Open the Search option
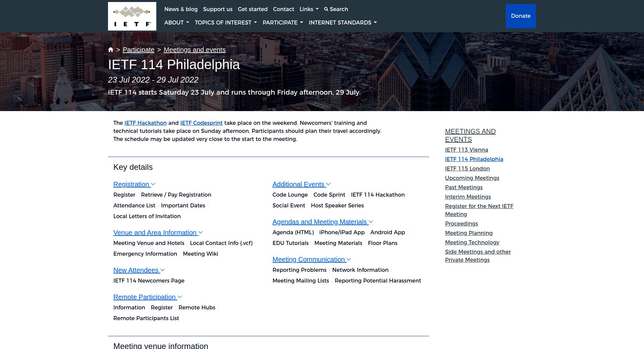 pos(336,9)
